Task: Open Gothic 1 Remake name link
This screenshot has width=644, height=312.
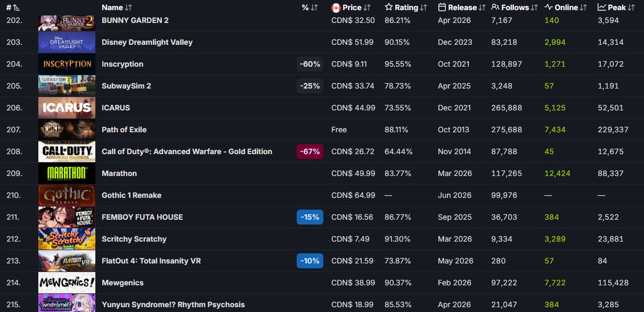Action: [132, 195]
